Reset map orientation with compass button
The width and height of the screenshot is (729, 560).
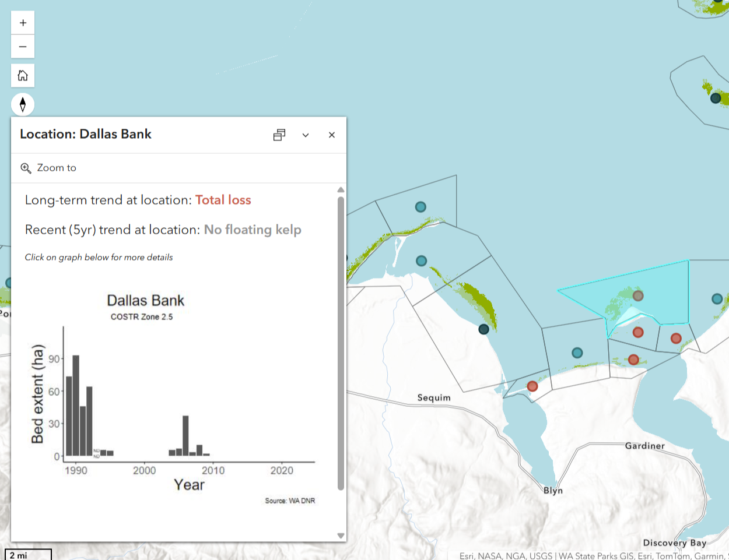pyautogui.click(x=23, y=105)
